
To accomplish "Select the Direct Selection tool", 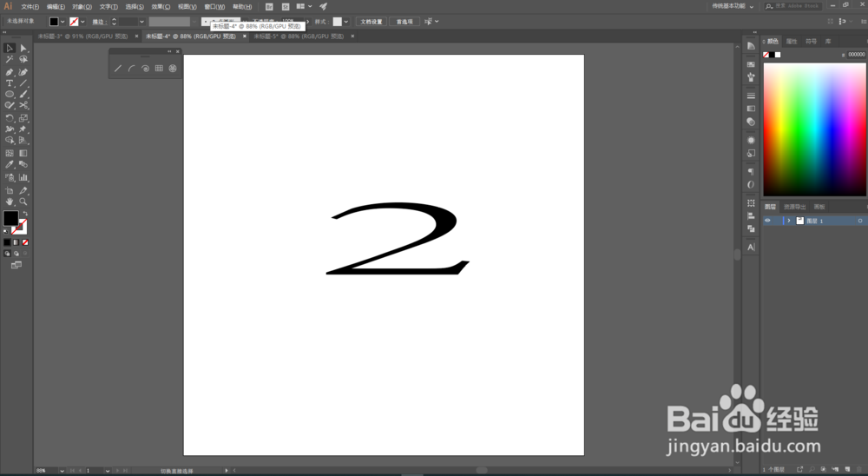I will point(23,49).
